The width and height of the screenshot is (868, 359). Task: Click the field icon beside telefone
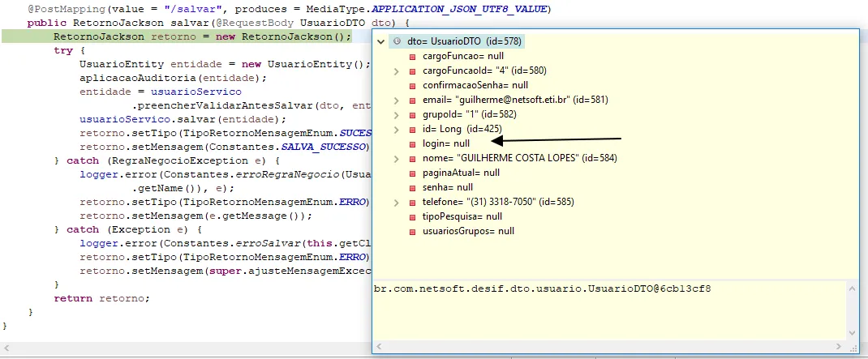coord(412,203)
